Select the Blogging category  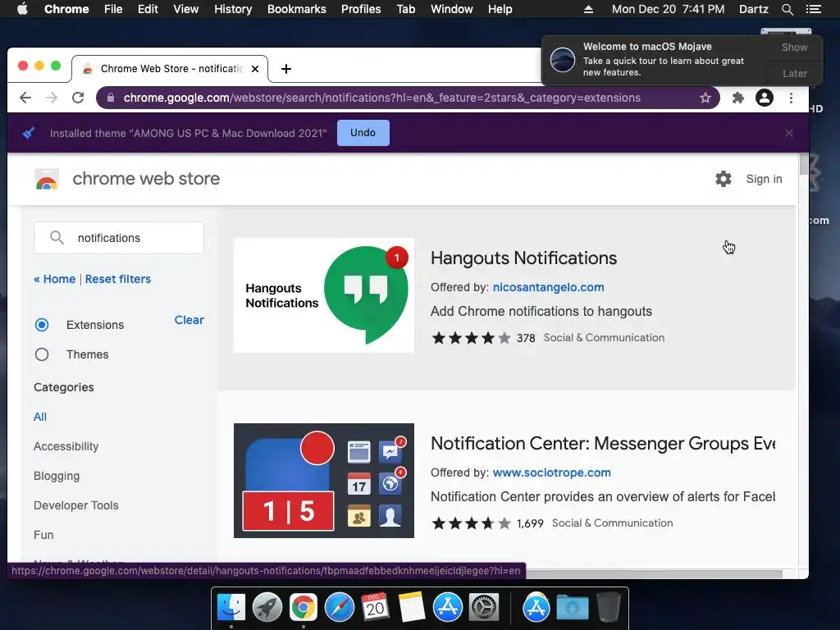57,476
